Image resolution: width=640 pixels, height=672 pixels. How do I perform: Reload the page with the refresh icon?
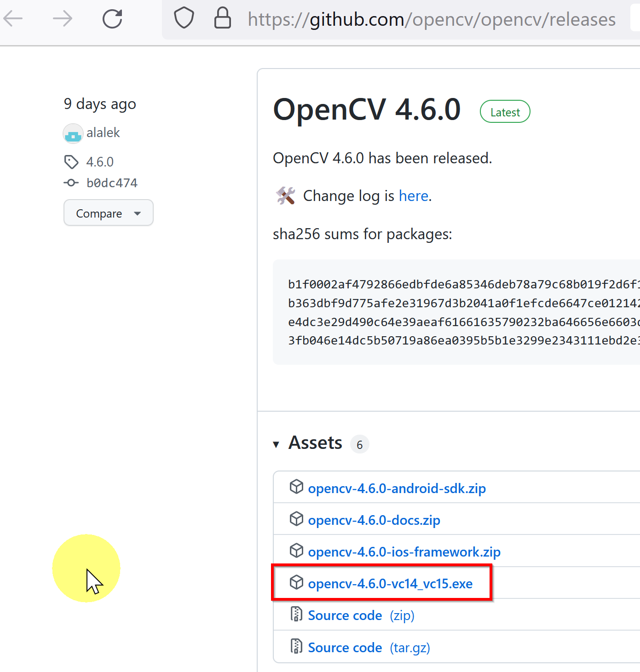point(112,19)
